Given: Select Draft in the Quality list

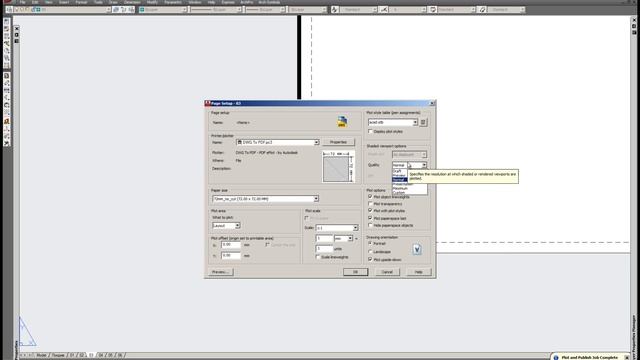Looking at the screenshot, I should 397,171.
